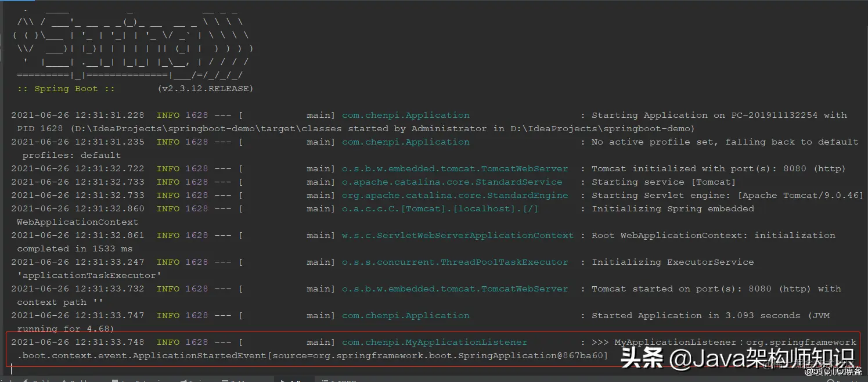Screen dimensions: 868x382
Task: Click the 'PID 1628 (D:\IdeaProjects...' continuation line
Action: click(x=356, y=129)
